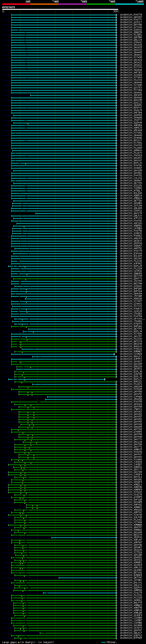
Task: Select hit label UniRef100_A5C4U9
Action: (131, 130)
